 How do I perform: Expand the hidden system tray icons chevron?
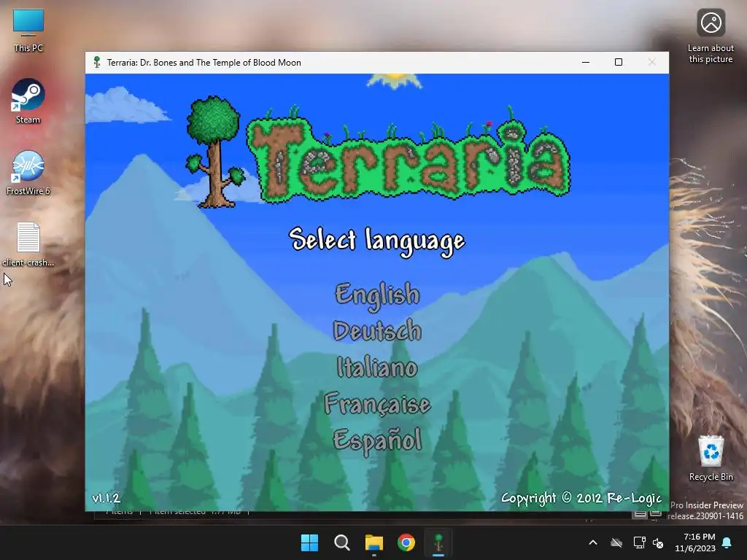[593, 542]
